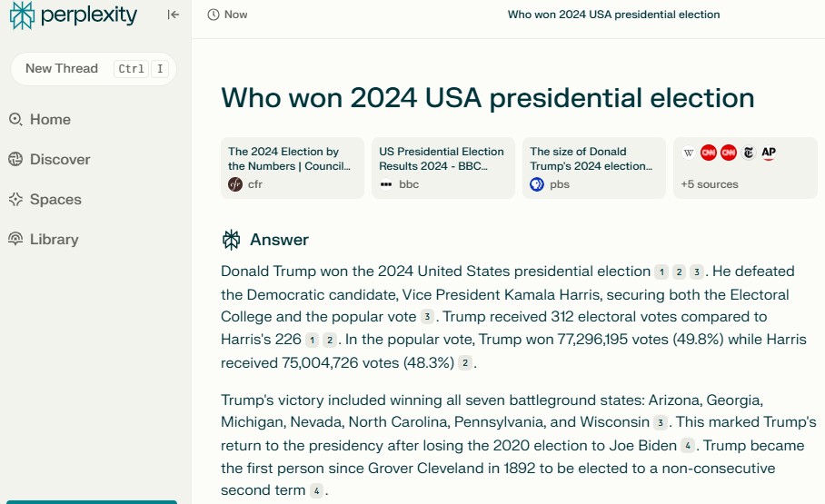825x504 pixels.
Task: Click citation 3 after Wisconsin
Action: click(661, 422)
